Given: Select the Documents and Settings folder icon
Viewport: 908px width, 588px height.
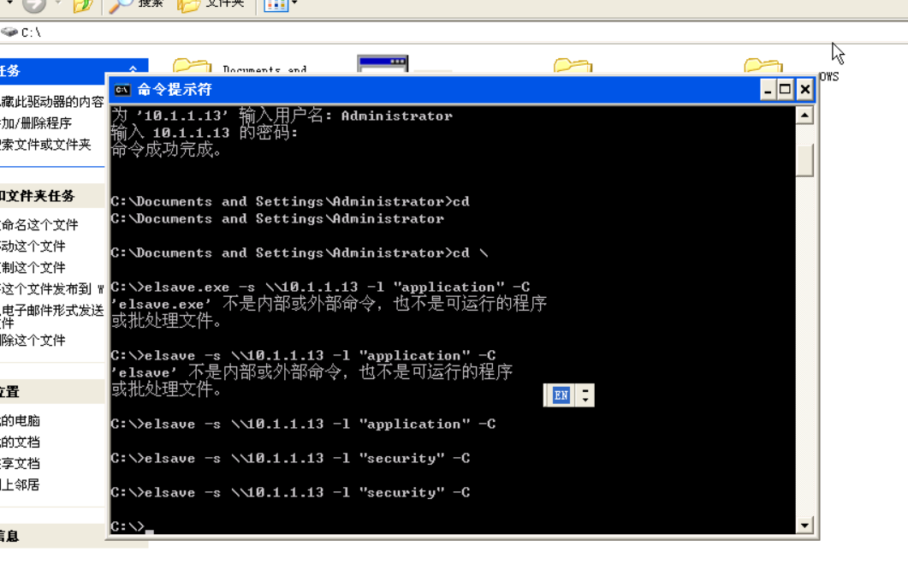Looking at the screenshot, I should pyautogui.click(x=192, y=65).
